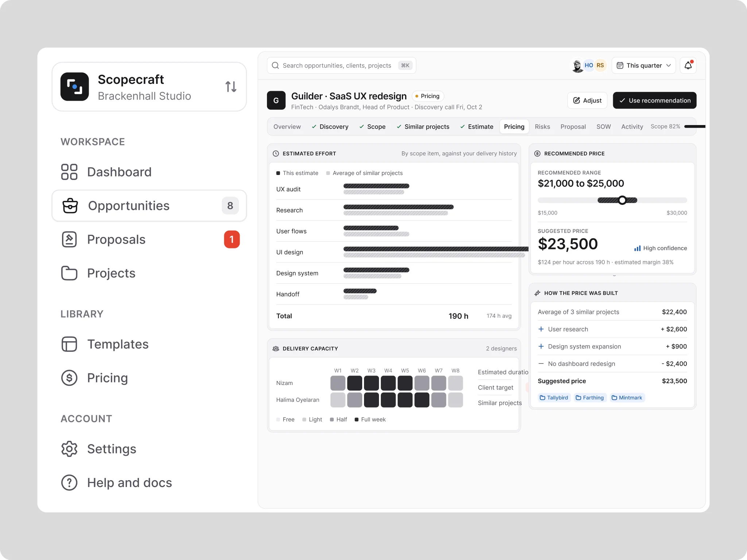This screenshot has height=560, width=747.
Task: Click the User research plus icon
Action: (541, 329)
